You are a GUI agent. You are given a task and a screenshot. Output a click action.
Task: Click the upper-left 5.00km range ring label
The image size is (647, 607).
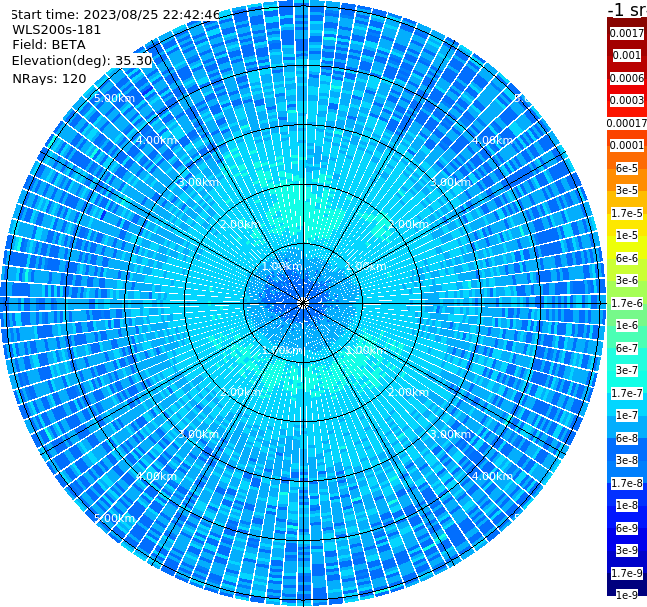114,98
